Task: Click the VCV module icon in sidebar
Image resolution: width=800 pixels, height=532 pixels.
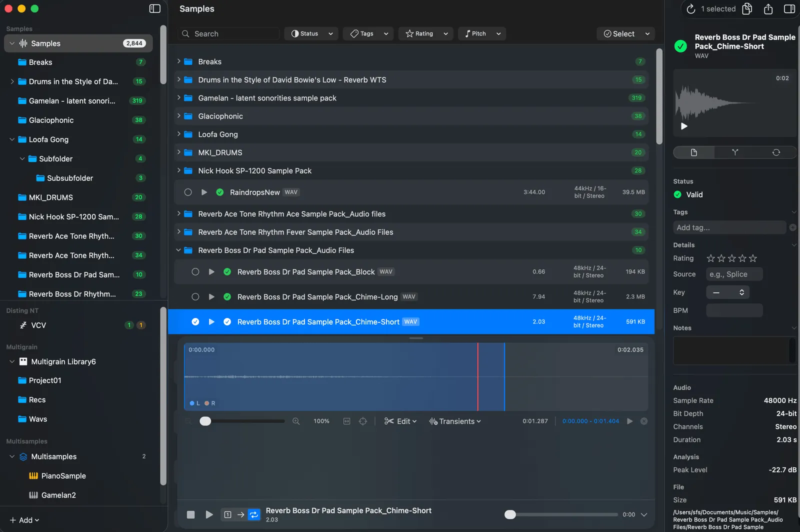Action: (23, 325)
